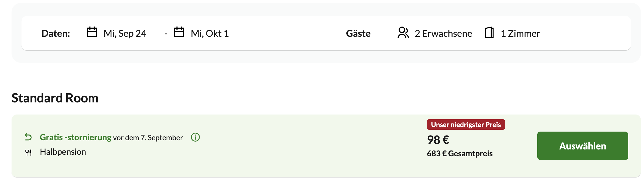Click the check-in calendar icon
Screen dimensions: 644x187
pyautogui.click(x=92, y=32)
